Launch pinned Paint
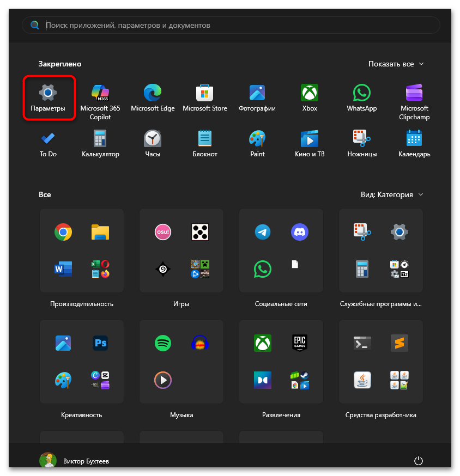 click(x=257, y=143)
